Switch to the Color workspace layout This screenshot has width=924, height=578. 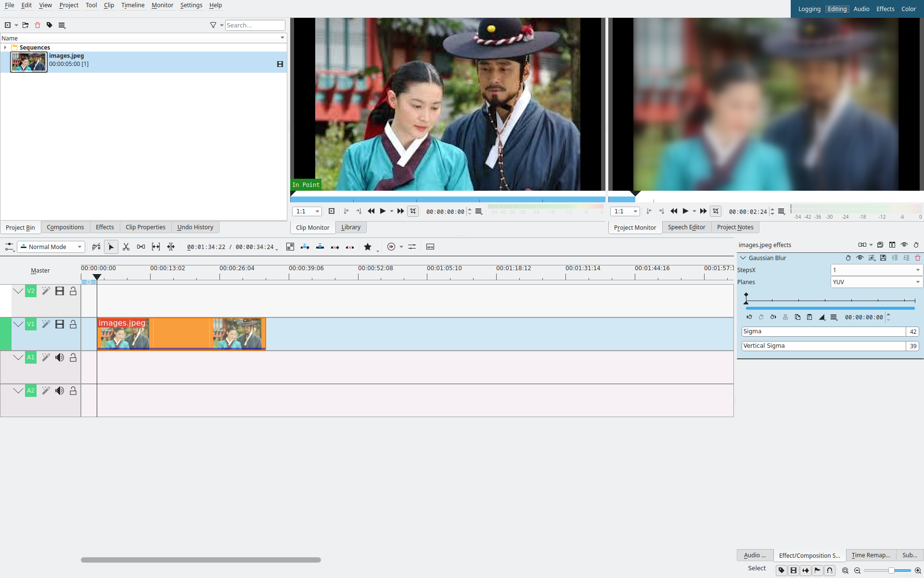pyautogui.click(x=908, y=9)
